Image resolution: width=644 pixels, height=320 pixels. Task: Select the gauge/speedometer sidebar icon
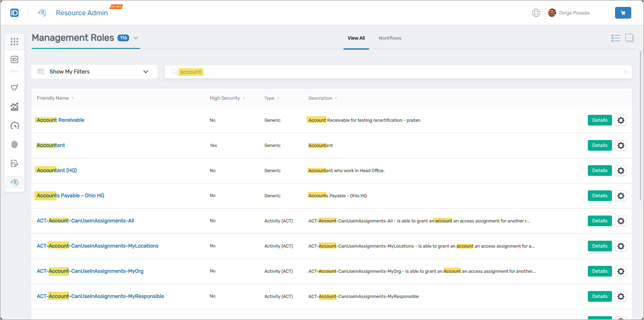[x=14, y=126]
